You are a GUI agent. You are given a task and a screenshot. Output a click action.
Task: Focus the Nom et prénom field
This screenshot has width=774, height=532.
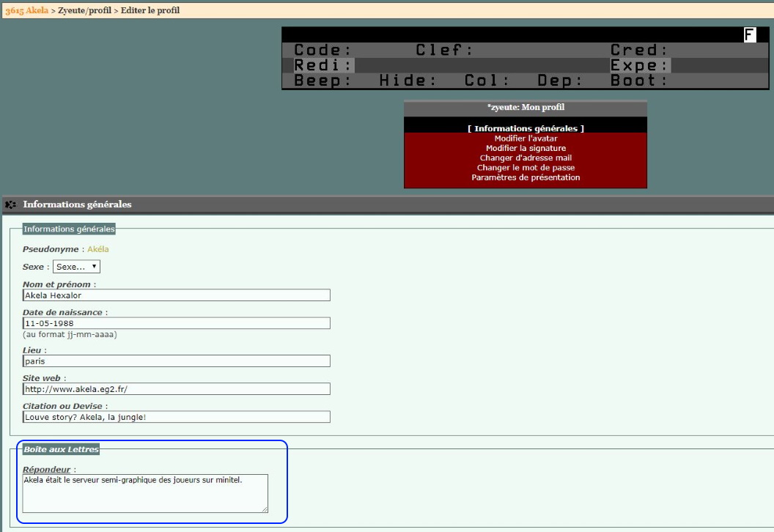[x=176, y=295]
